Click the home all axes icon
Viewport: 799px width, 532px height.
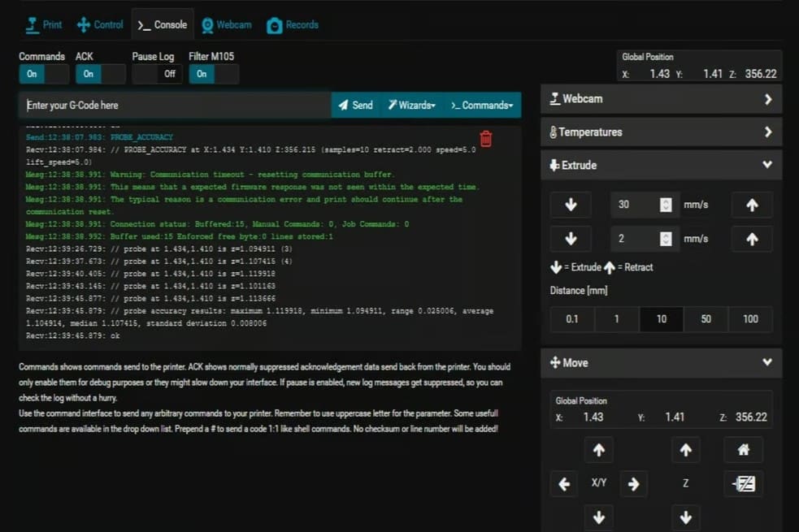[x=743, y=449]
